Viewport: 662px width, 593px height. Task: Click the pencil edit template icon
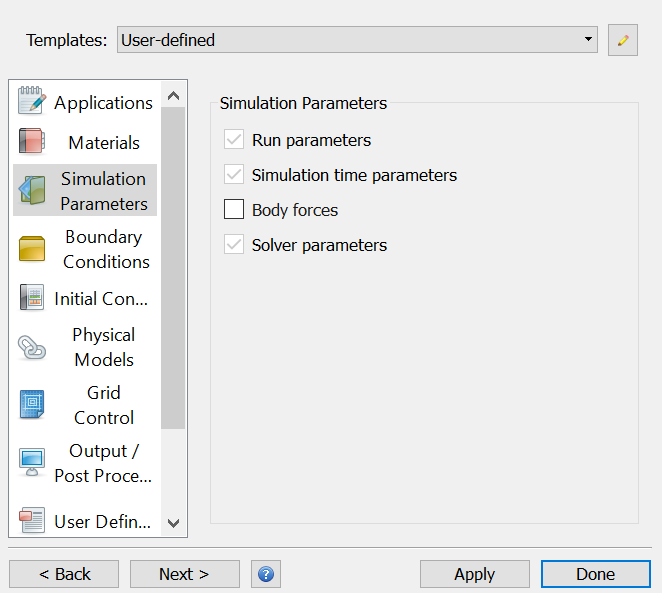623,40
